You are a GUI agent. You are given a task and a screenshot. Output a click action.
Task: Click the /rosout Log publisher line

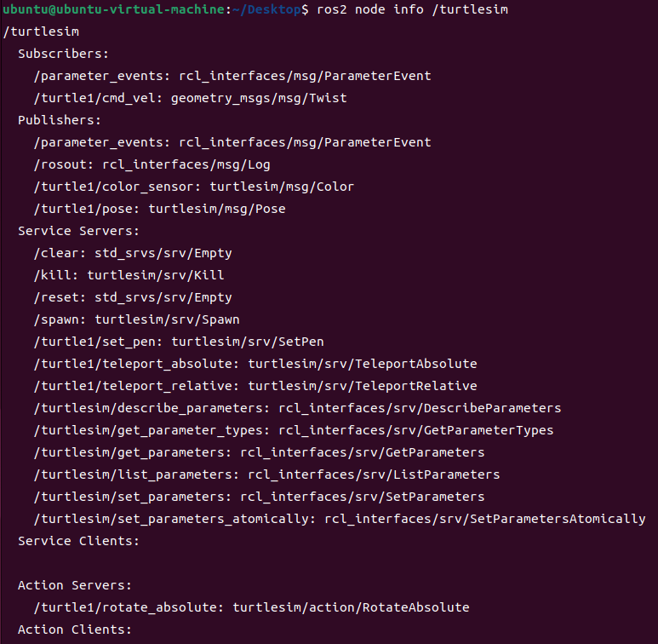152,164
